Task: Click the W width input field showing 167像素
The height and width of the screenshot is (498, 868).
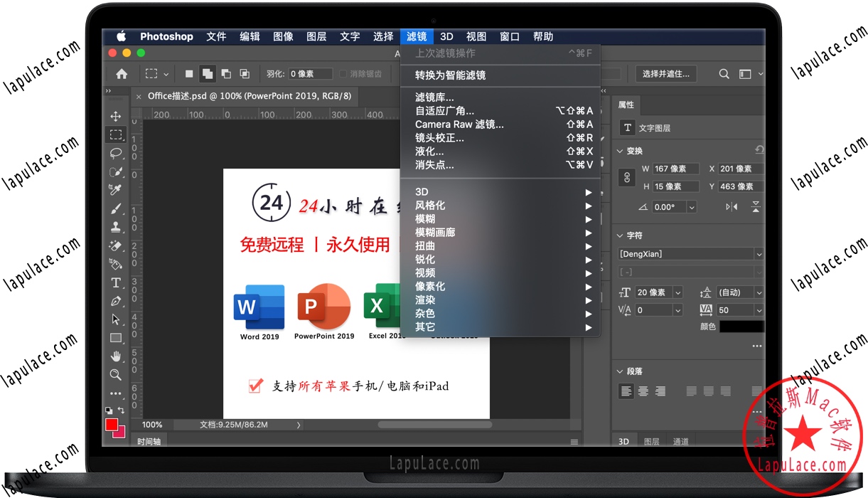Action: [x=674, y=169]
